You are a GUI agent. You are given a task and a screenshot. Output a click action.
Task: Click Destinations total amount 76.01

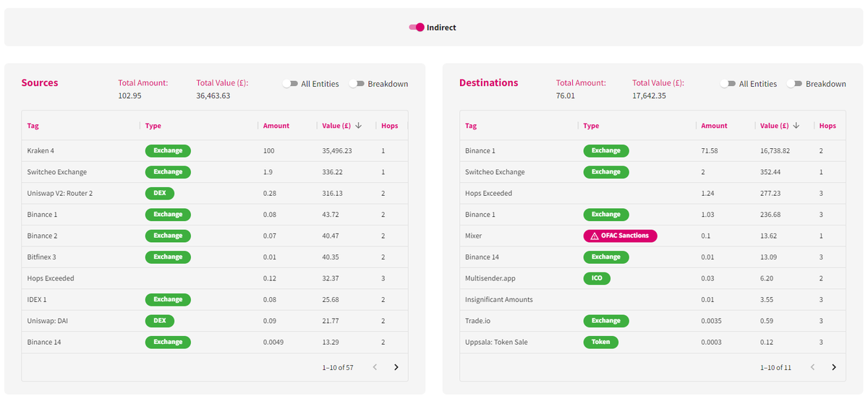click(x=566, y=95)
